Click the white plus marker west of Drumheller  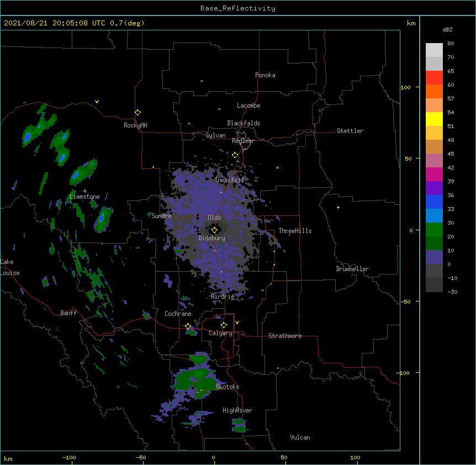338,207
